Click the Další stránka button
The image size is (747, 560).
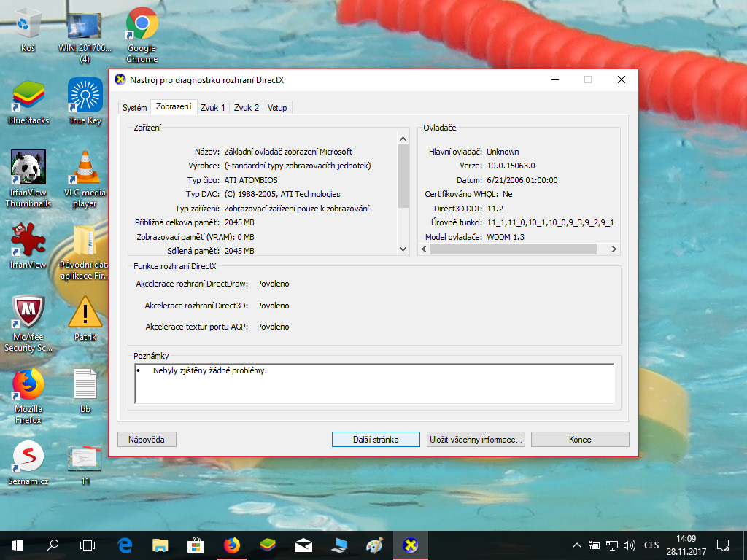[x=376, y=440]
